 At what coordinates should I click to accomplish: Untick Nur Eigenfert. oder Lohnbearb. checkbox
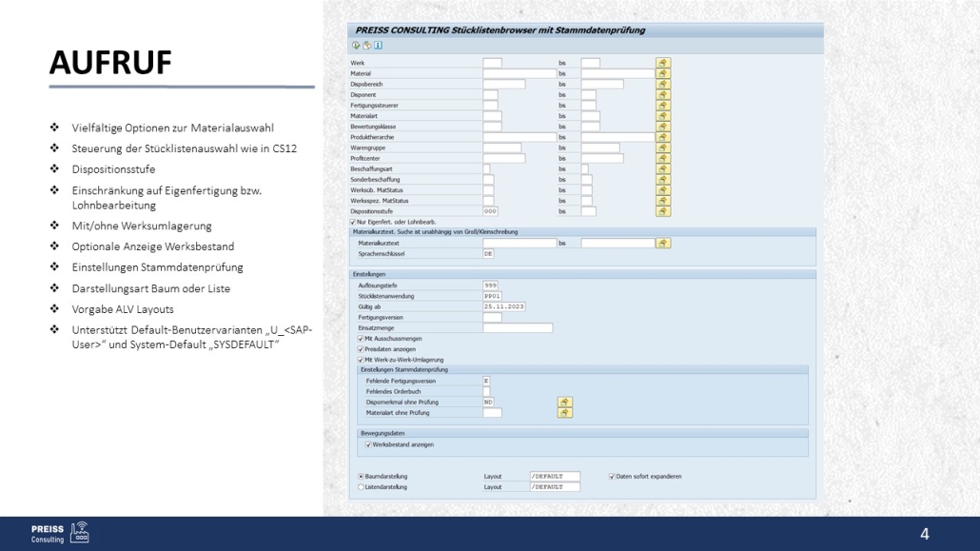[x=353, y=222]
